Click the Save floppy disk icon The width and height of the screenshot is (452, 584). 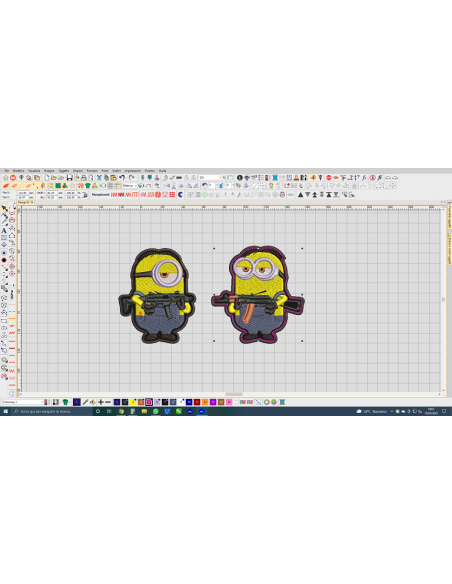click(x=69, y=178)
